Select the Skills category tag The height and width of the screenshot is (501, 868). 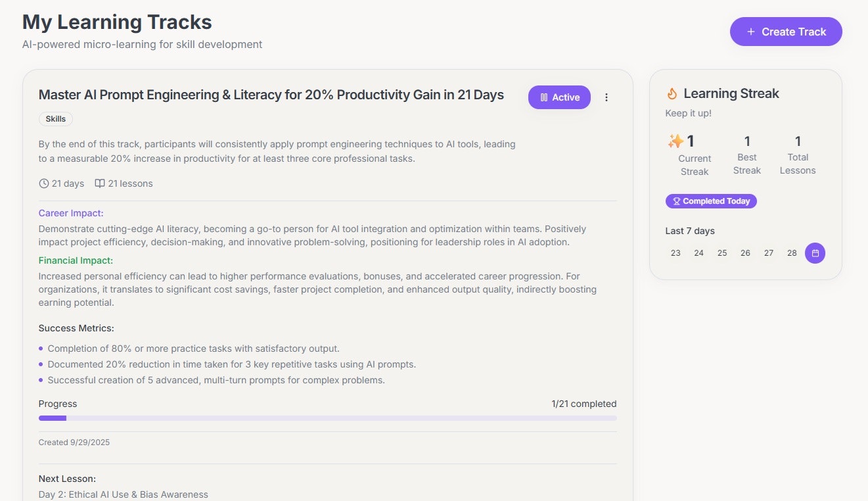point(55,119)
